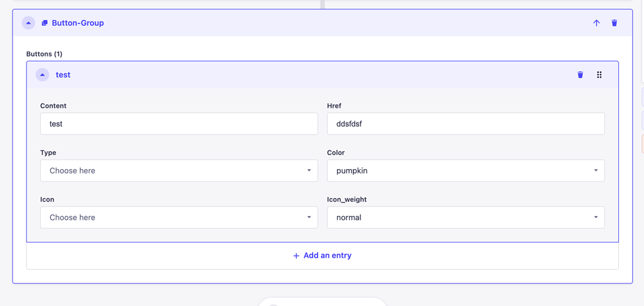Click the Button-Group component type icon
This screenshot has height=306, width=644.
click(x=45, y=23)
